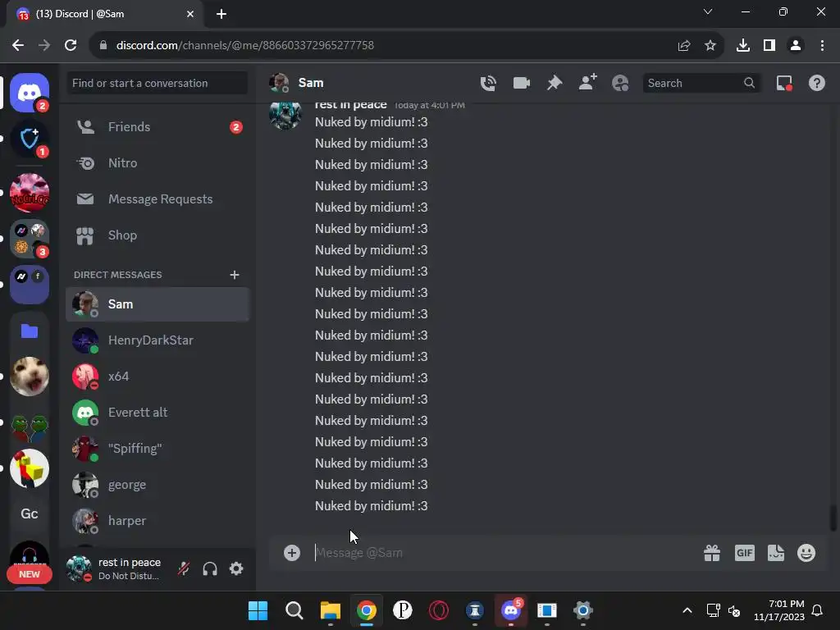Click the message search field
This screenshot has width=840, height=630.
click(x=702, y=83)
